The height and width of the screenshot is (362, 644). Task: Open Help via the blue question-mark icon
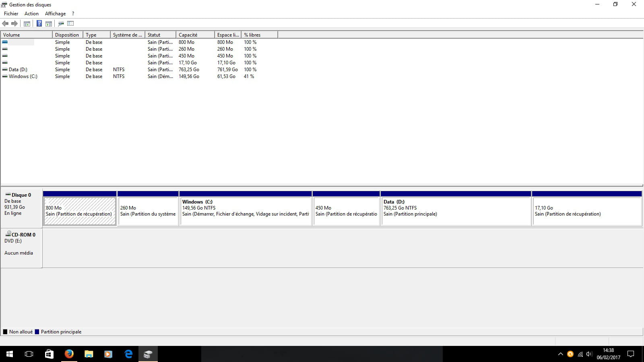click(x=39, y=23)
